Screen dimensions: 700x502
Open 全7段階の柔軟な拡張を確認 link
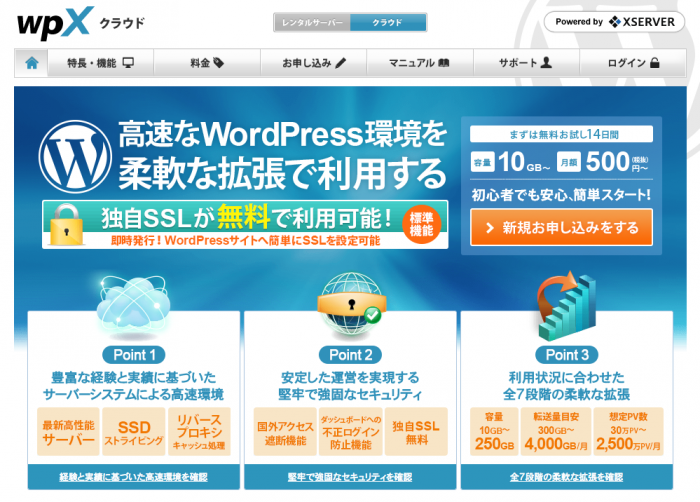click(567, 477)
